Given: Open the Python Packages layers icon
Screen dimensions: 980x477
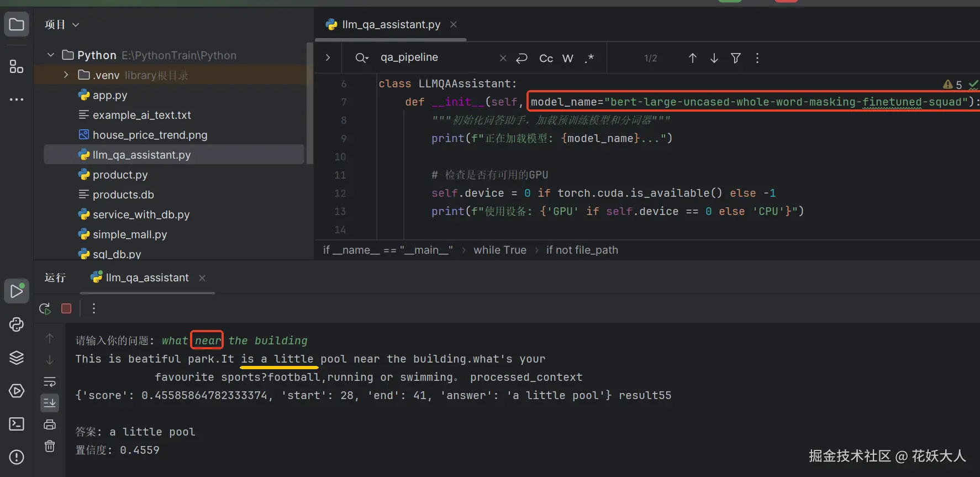Looking at the screenshot, I should pos(17,358).
